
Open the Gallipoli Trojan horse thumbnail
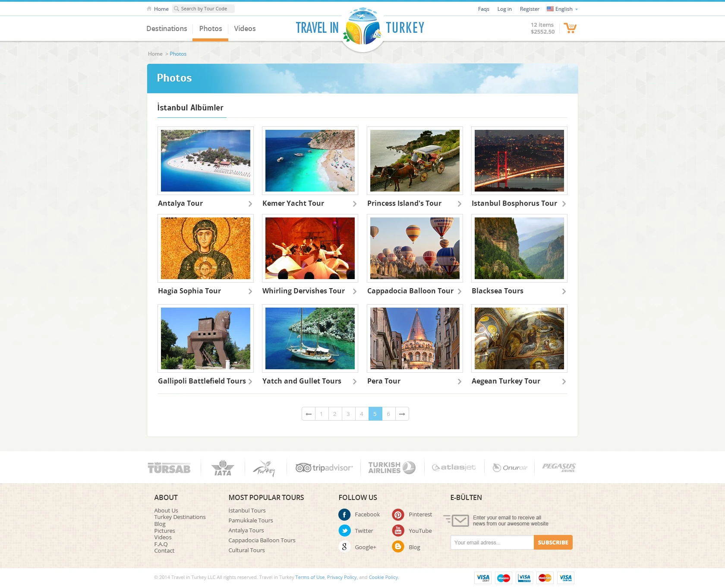click(205, 338)
